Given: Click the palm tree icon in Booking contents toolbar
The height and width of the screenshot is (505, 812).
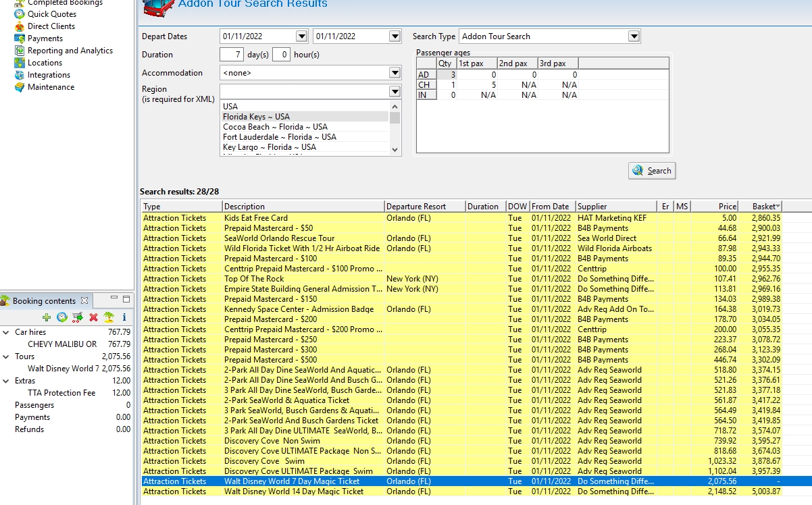Looking at the screenshot, I should click(109, 317).
